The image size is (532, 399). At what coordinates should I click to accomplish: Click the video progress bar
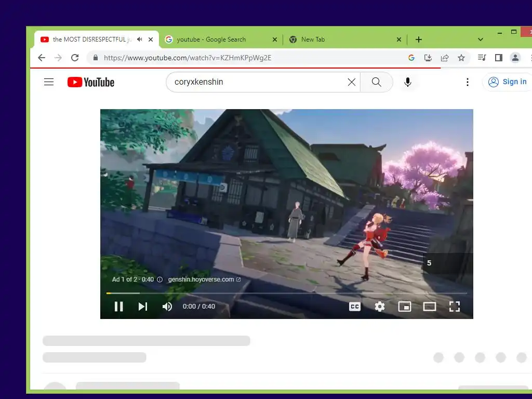point(287,293)
